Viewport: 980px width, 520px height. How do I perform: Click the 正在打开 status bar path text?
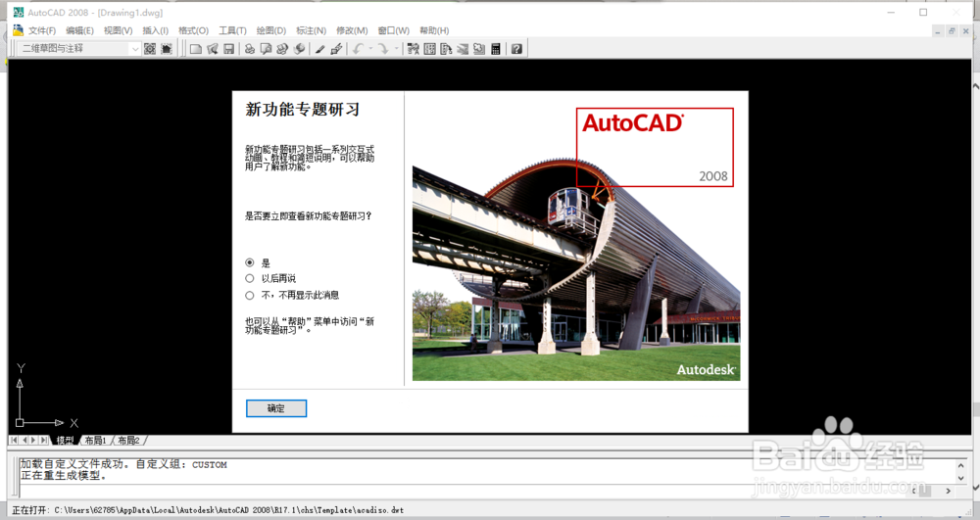click(x=208, y=510)
